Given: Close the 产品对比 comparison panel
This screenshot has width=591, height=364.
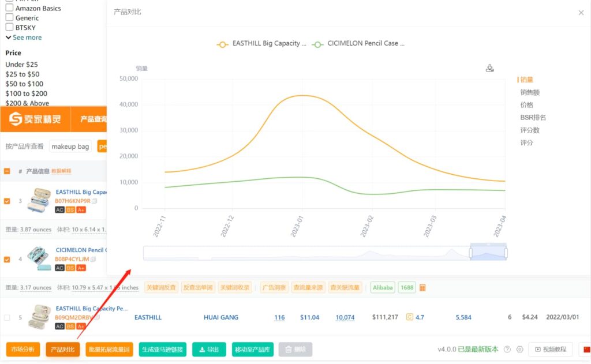Looking at the screenshot, I should point(581,13).
